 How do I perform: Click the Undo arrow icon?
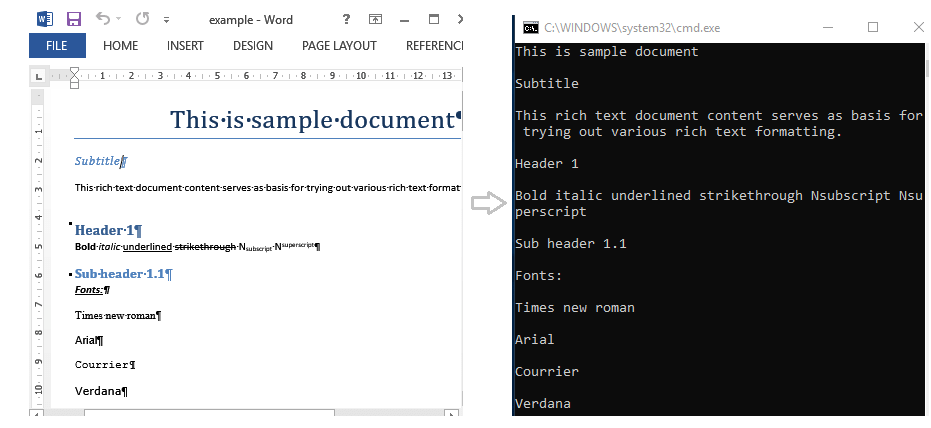(x=104, y=19)
